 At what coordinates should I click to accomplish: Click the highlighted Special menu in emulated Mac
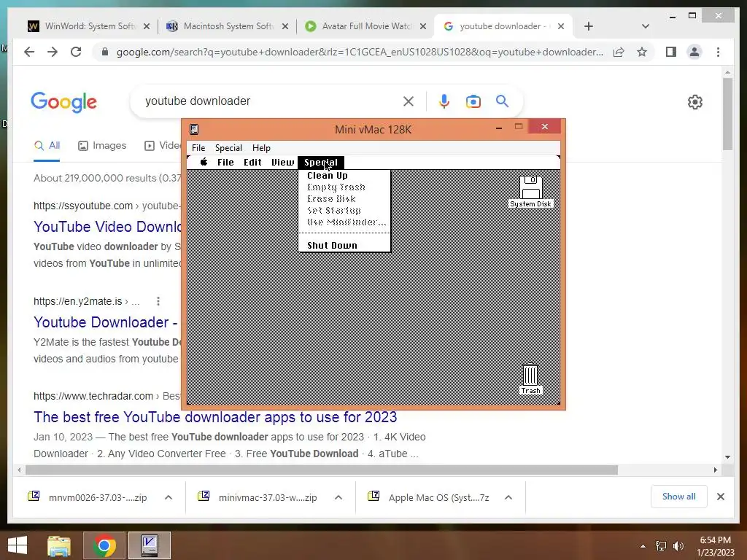[x=321, y=162]
